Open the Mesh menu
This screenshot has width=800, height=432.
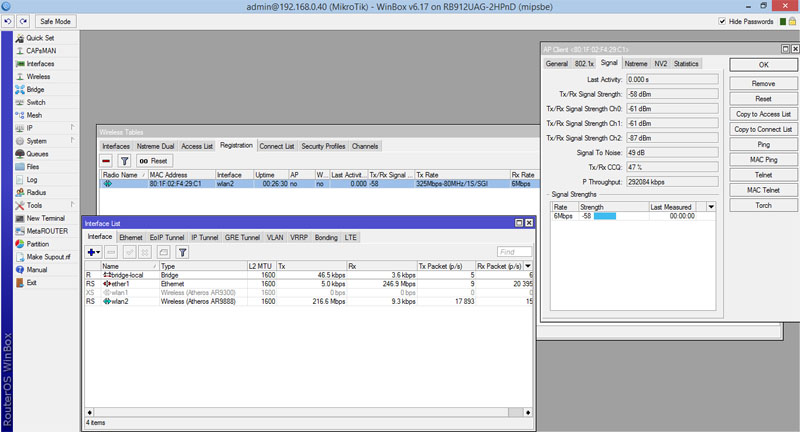(x=34, y=115)
